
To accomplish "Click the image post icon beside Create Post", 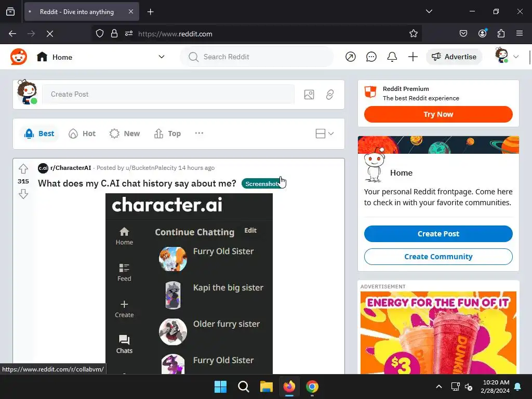I will coord(309,95).
